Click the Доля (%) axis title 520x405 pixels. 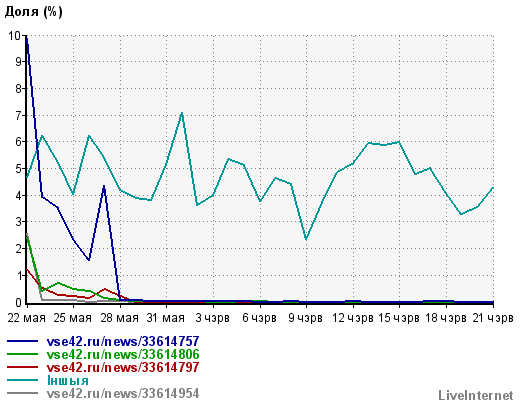click(x=34, y=12)
